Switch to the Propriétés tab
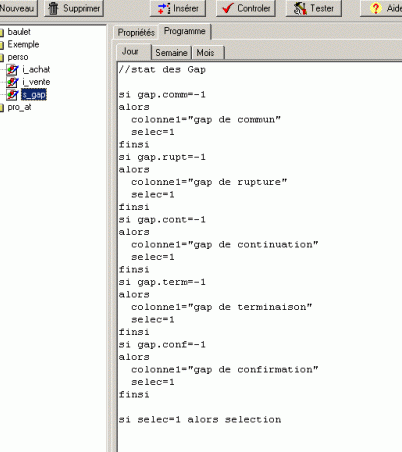The image size is (402, 452). click(x=136, y=32)
